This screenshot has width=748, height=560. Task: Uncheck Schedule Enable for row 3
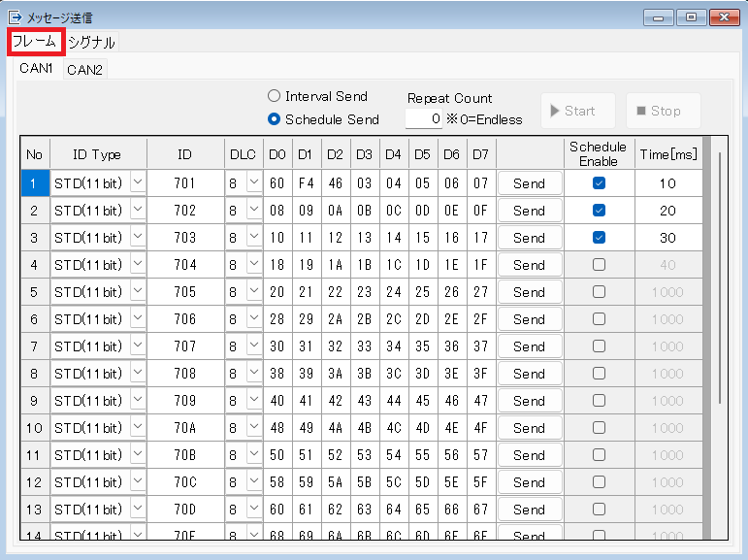pos(599,237)
